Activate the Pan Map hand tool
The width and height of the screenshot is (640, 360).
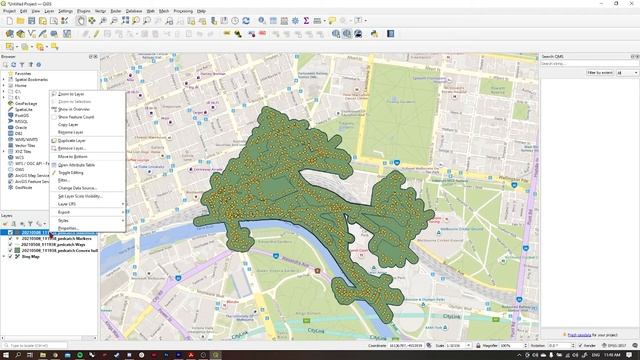point(81,21)
